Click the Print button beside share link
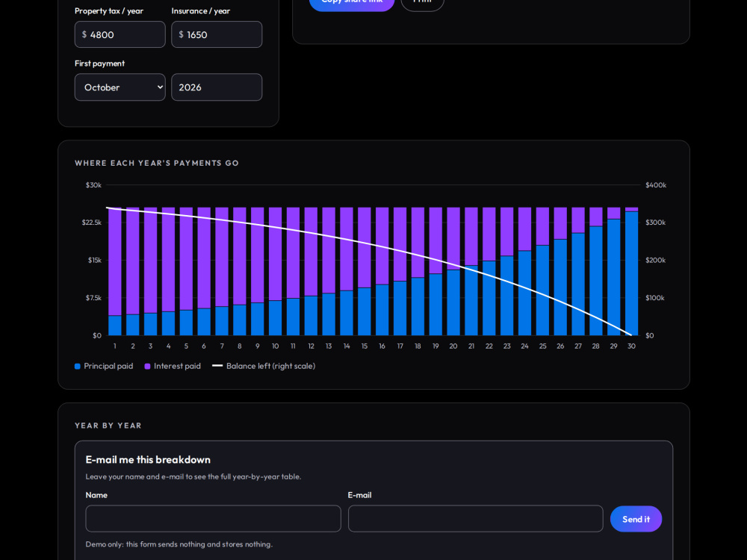The width and height of the screenshot is (747, 560). [x=422, y=4]
